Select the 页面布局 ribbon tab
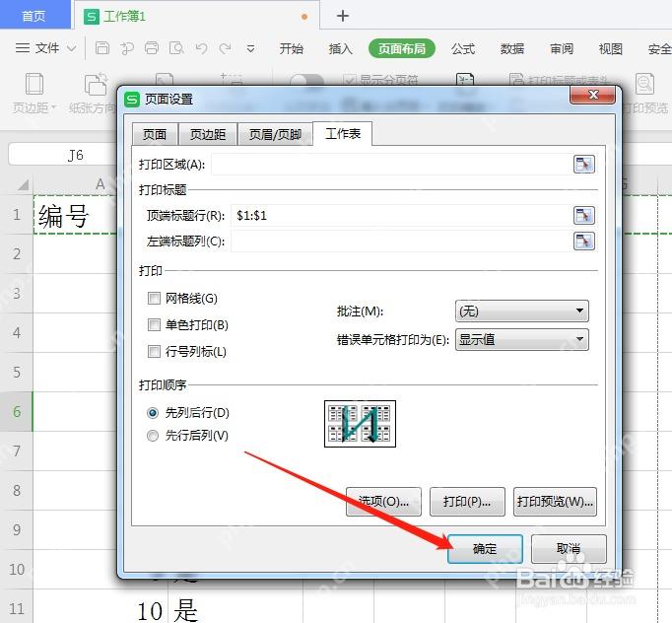Screen dimensions: 672x623 (x=402, y=48)
